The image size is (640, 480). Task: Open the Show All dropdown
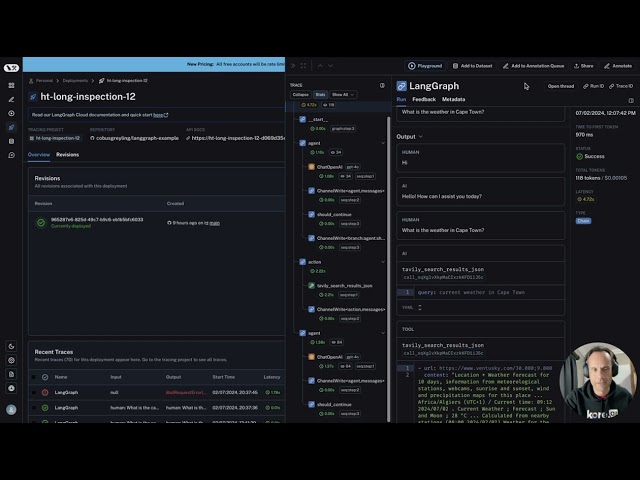(x=343, y=95)
